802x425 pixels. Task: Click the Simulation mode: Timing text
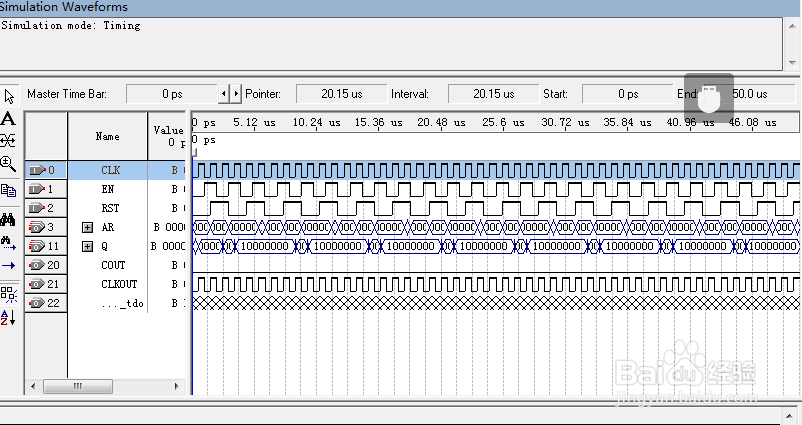coord(71,26)
